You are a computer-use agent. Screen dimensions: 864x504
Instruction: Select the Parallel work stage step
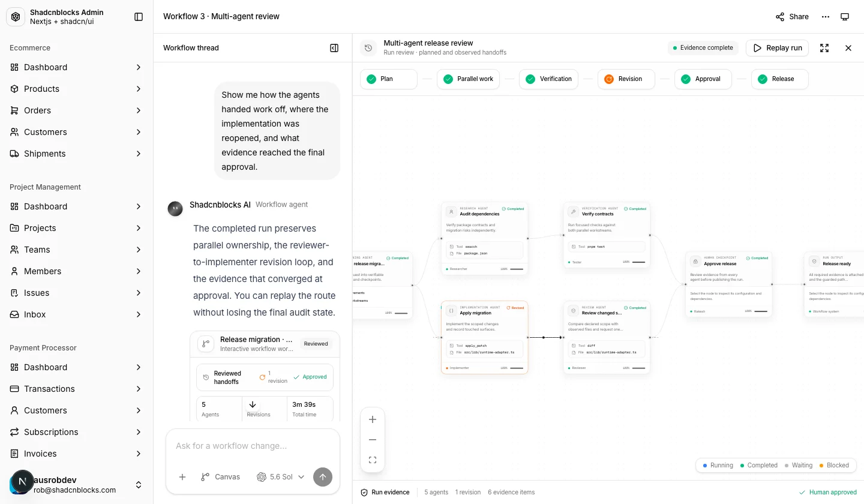(x=468, y=79)
